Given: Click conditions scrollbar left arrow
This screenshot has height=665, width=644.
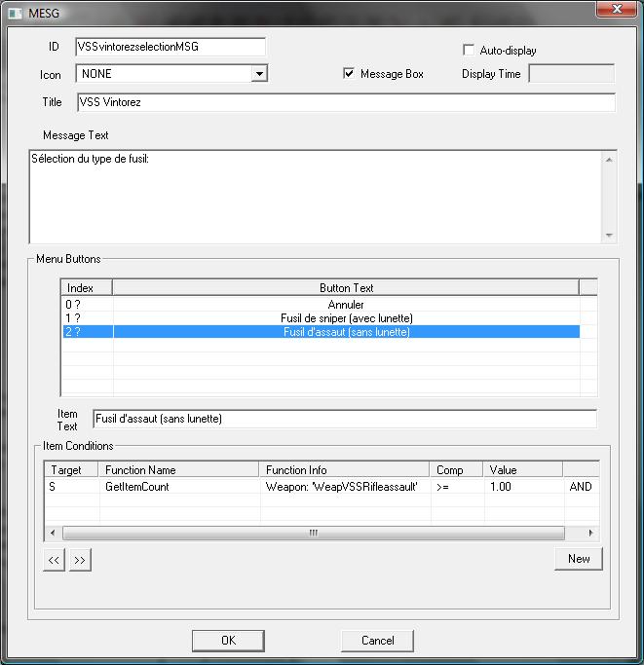Looking at the screenshot, I should 53,533.
